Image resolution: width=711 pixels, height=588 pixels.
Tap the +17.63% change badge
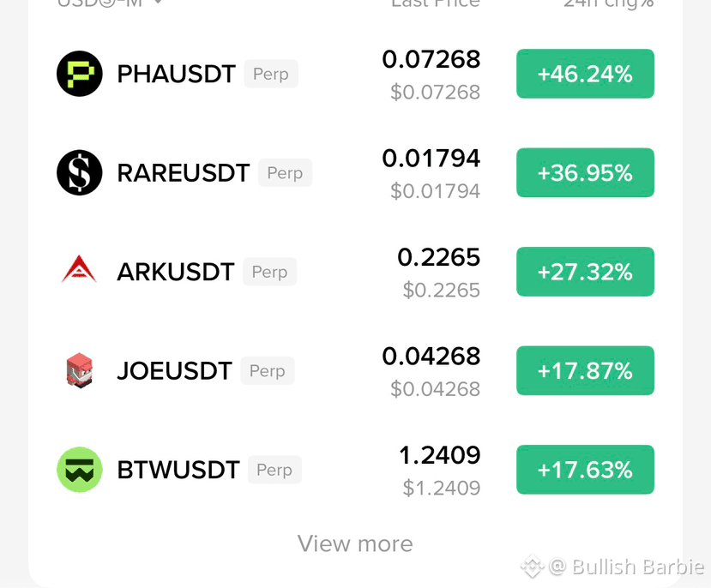[585, 470]
